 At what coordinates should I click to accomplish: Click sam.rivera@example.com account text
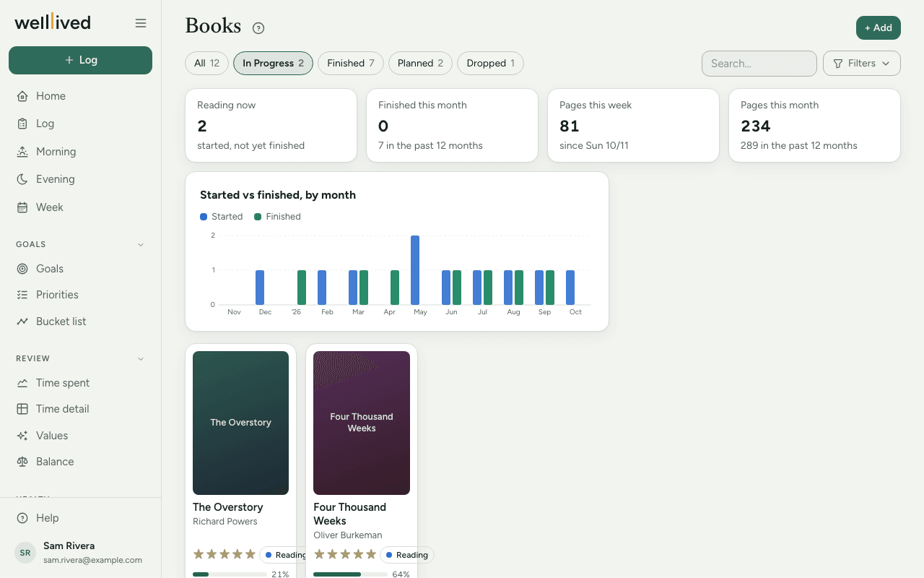[x=92, y=560]
